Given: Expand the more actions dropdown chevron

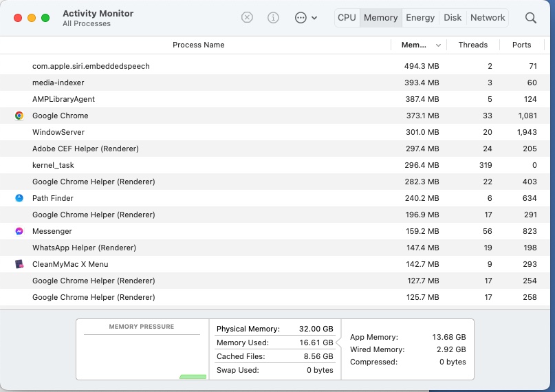Looking at the screenshot, I should pyautogui.click(x=314, y=18).
